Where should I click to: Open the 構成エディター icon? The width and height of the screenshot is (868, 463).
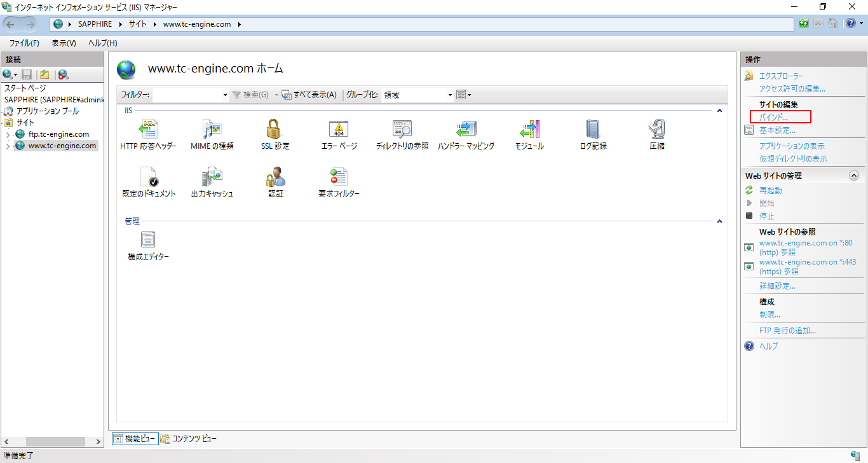click(148, 240)
